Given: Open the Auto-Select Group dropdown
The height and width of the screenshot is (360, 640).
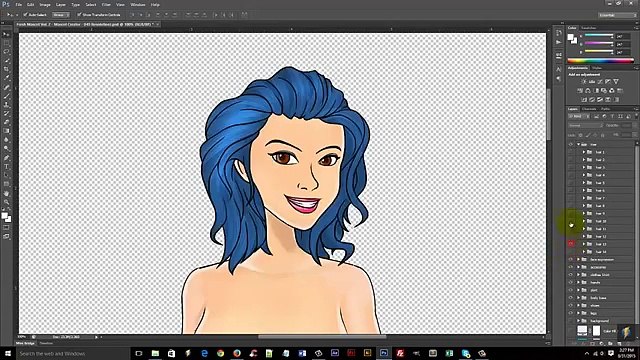Looking at the screenshot, I should 61,15.
